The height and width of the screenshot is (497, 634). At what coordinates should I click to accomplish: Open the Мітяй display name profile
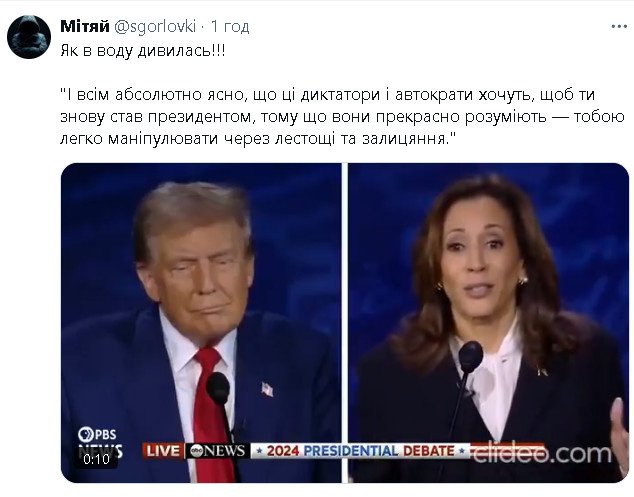(x=85, y=26)
